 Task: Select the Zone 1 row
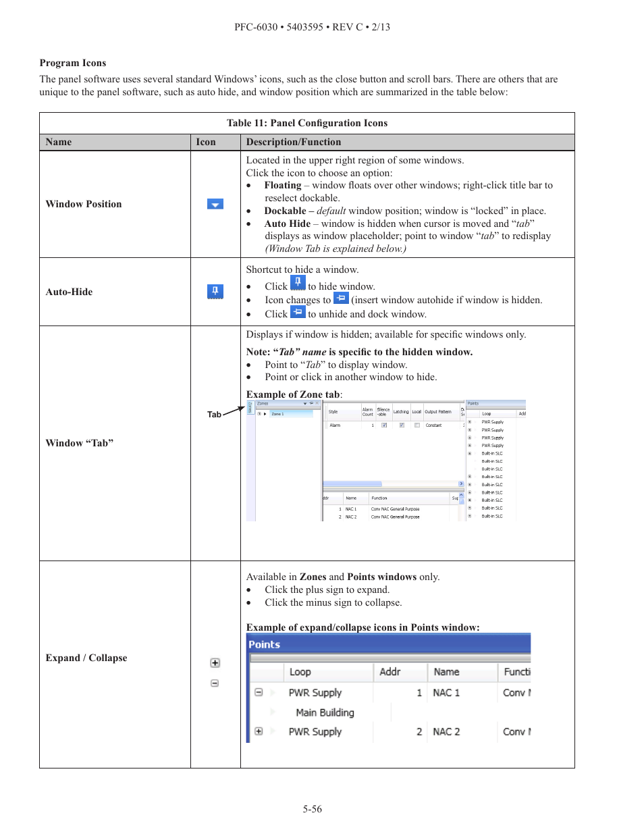pyautogui.click(x=291, y=414)
